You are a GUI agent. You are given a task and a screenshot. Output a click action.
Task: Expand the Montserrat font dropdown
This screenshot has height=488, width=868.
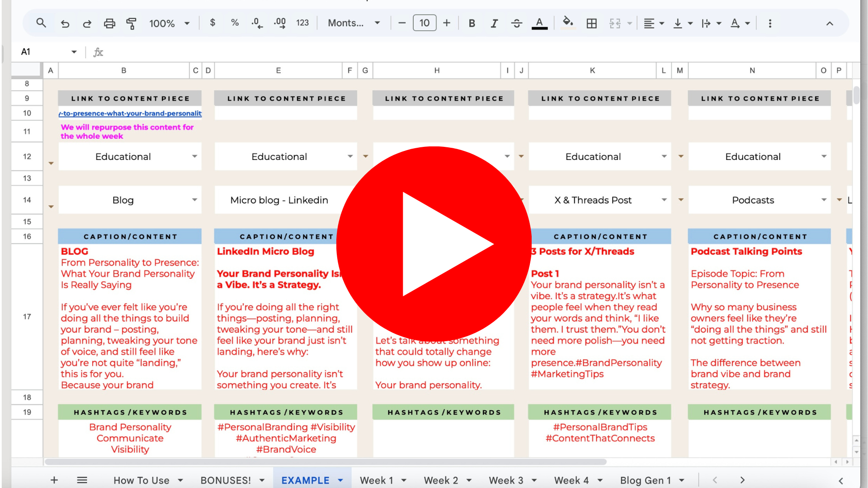click(x=354, y=23)
